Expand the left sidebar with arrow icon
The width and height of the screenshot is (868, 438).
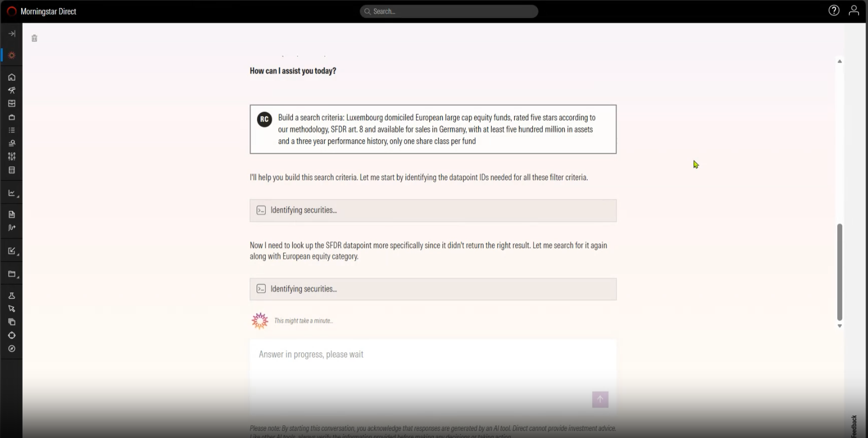coord(12,34)
